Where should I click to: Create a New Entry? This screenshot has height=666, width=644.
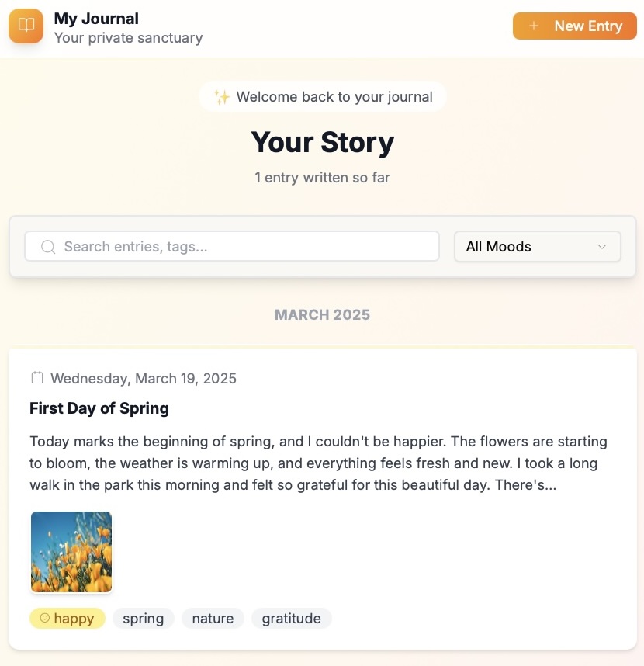[574, 26]
